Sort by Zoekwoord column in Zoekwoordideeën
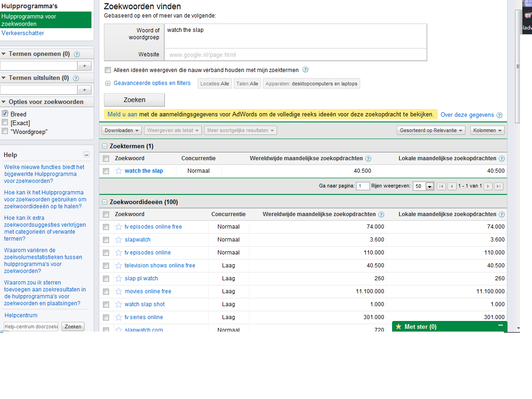This screenshot has height=399, width=532. pos(130,214)
